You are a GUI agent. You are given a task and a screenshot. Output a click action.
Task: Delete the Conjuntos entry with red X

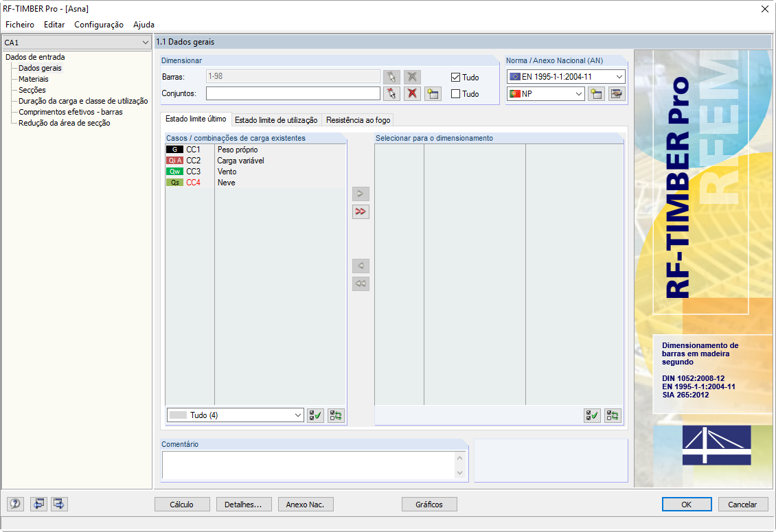tap(412, 93)
